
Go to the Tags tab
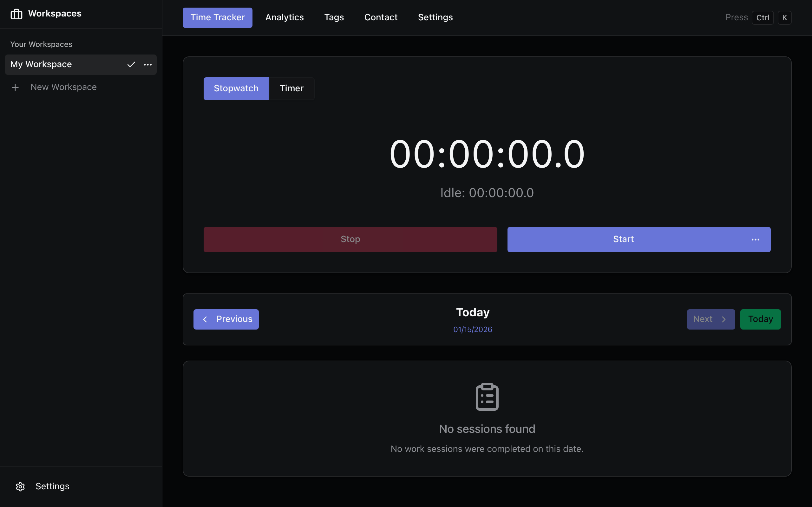tap(334, 17)
